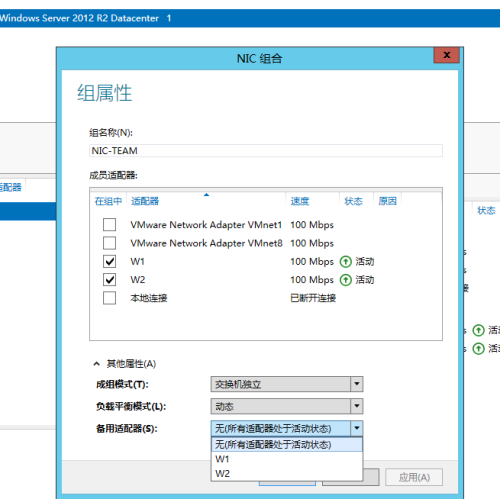This screenshot has width=500, height=499.
Task: Click the 成员适配器 label
Action: pos(113,175)
